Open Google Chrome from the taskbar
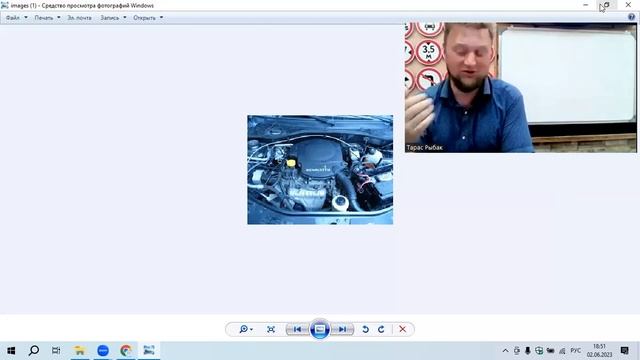 point(126,350)
